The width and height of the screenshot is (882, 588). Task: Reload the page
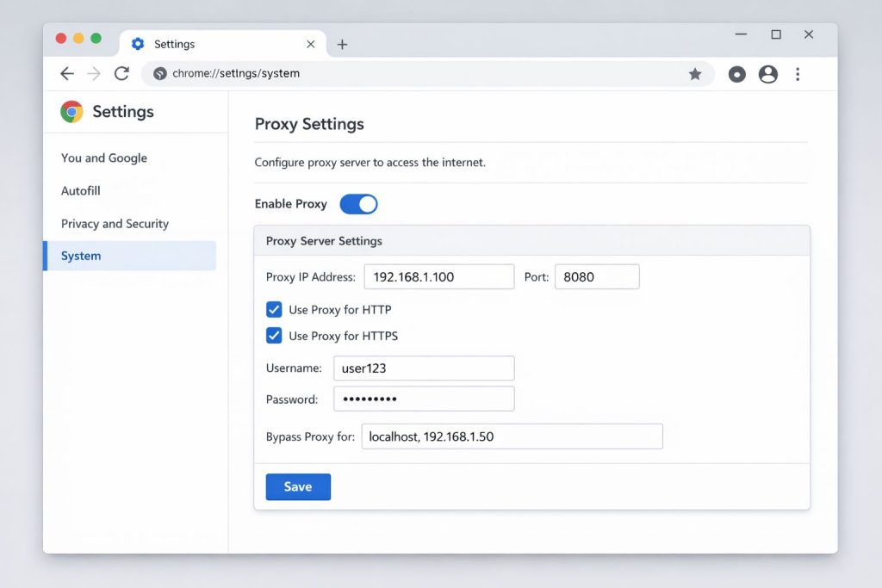[x=121, y=74]
